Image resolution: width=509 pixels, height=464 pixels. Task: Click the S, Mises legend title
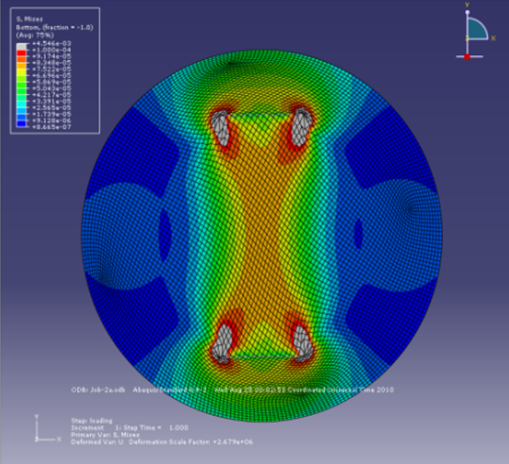[x=29, y=19]
